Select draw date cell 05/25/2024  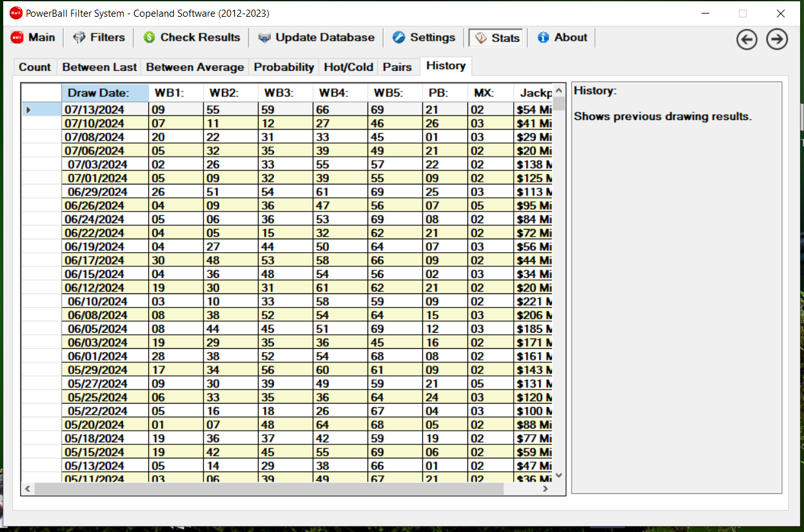pyautogui.click(x=105, y=397)
